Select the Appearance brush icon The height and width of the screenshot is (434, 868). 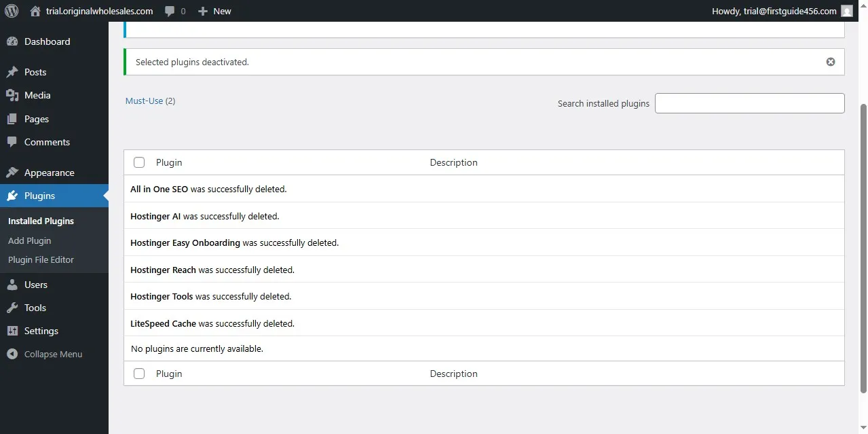14,172
